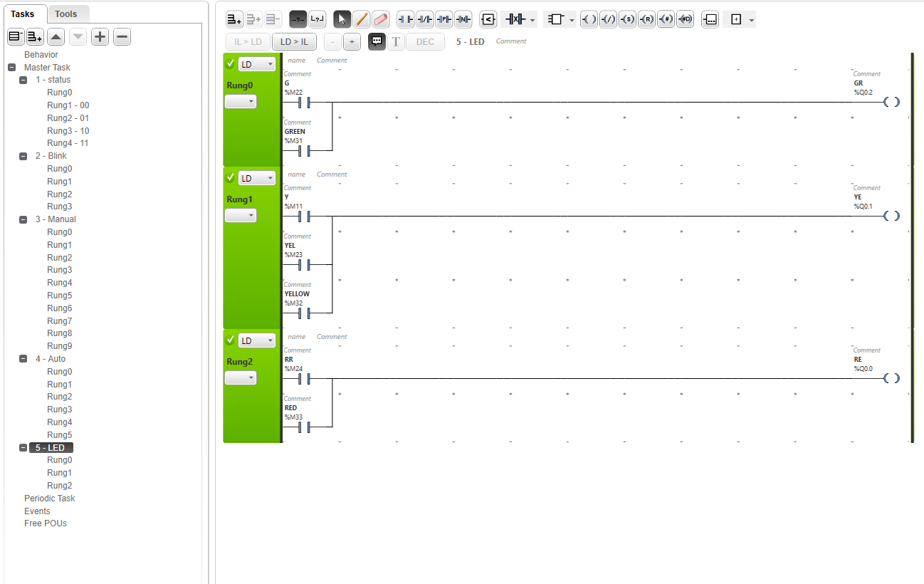This screenshot has height=584, width=924.
Task: Open the function block dropdown arrow
Action: coord(572,20)
